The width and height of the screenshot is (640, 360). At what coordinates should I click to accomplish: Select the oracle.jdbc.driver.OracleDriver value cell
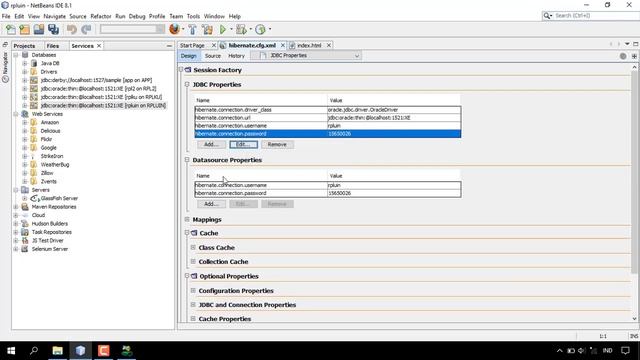(394, 110)
